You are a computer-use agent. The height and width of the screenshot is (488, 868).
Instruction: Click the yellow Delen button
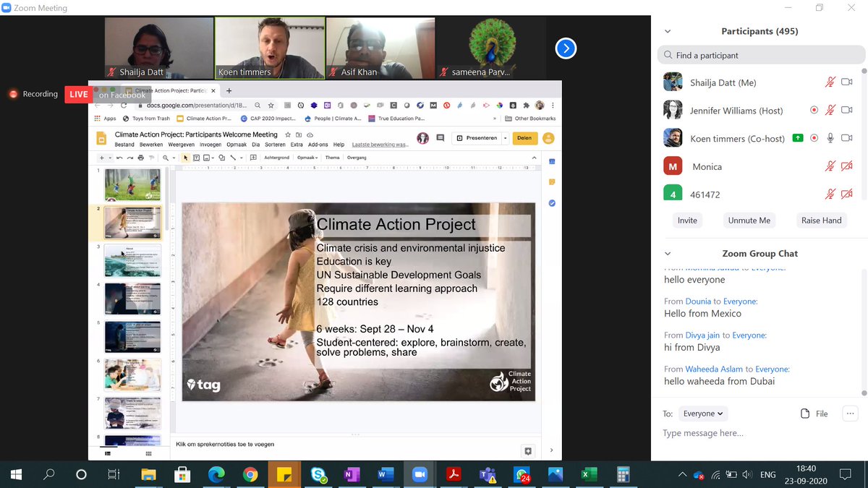(524, 137)
